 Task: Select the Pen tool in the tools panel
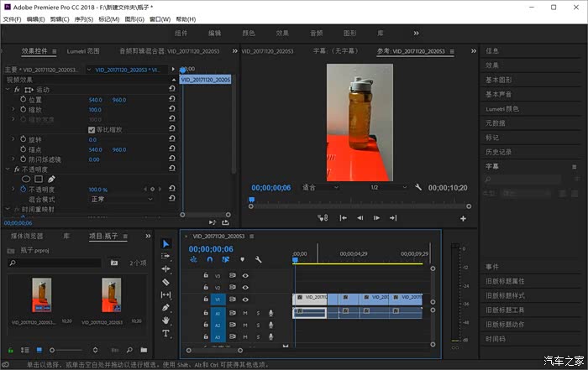[165, 308]
